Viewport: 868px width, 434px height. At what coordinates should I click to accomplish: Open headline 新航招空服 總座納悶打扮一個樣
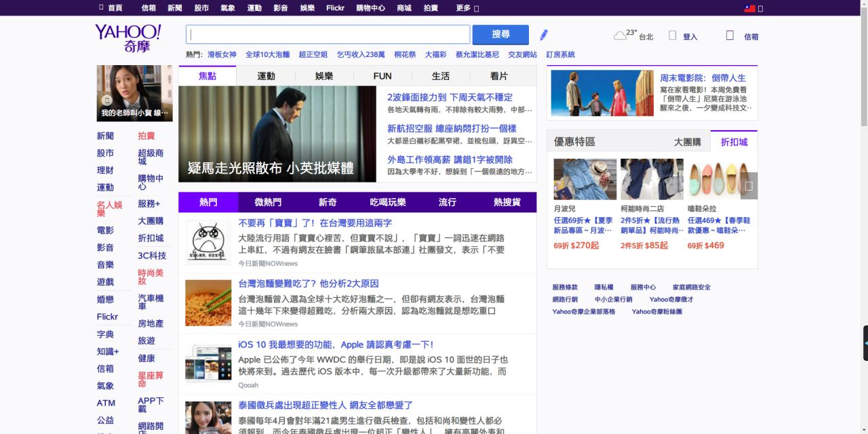pos(452,128)
